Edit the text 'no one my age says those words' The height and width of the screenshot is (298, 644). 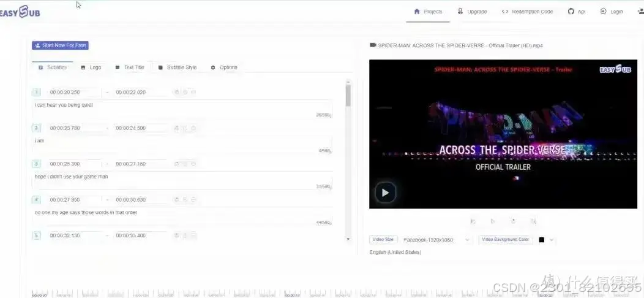tap(182, 216)
